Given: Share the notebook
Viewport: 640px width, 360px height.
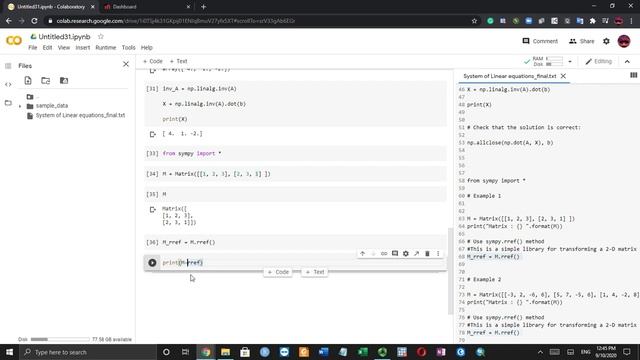Looking at the screenshot, I should [582, 41].
